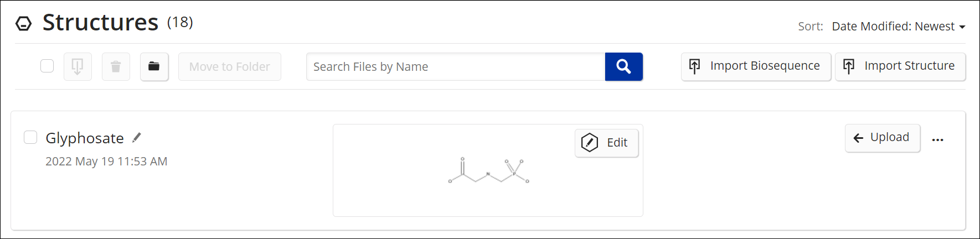The image size is (980, 239).
Task: Click Upload button for Glyphosate
Action: 883,138
